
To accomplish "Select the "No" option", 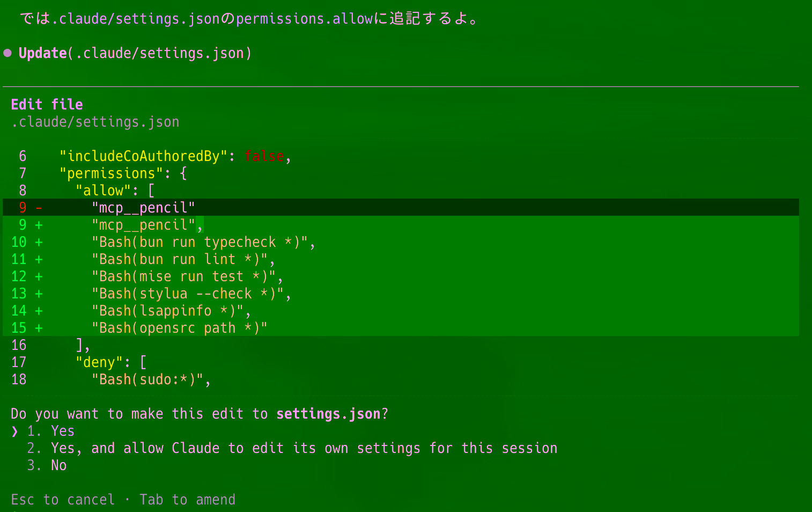I will click(x=58, y=465).
